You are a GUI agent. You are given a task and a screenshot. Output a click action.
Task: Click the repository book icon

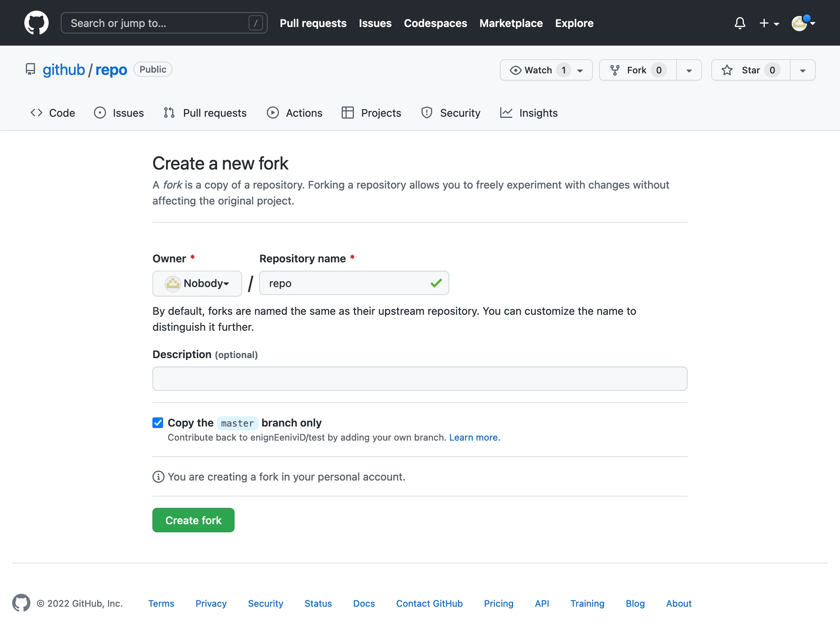pyautogui.click(x=30, y=70)
